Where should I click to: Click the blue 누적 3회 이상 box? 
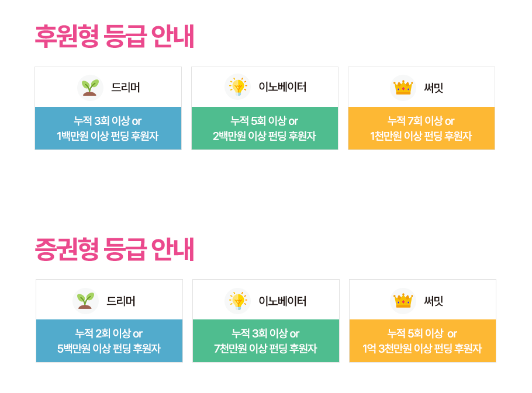[x=108, y=128]
